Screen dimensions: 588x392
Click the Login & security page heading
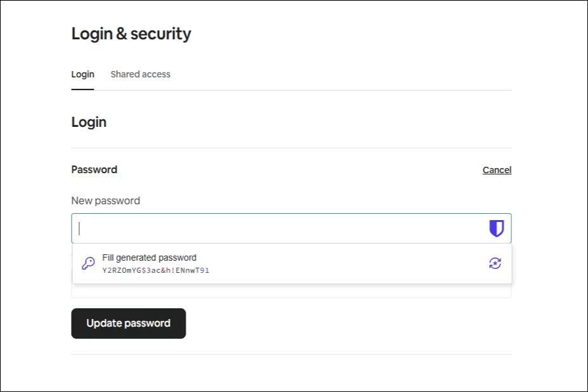131,34
